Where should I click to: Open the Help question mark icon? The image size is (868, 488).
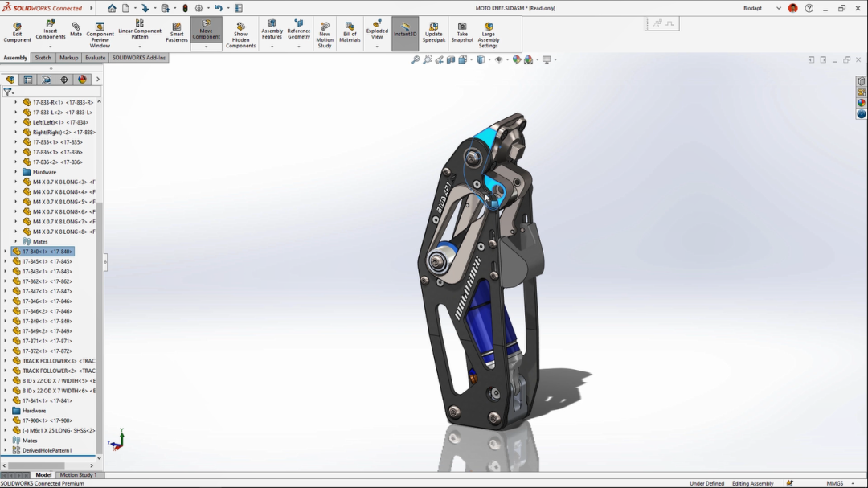(809, 8)
